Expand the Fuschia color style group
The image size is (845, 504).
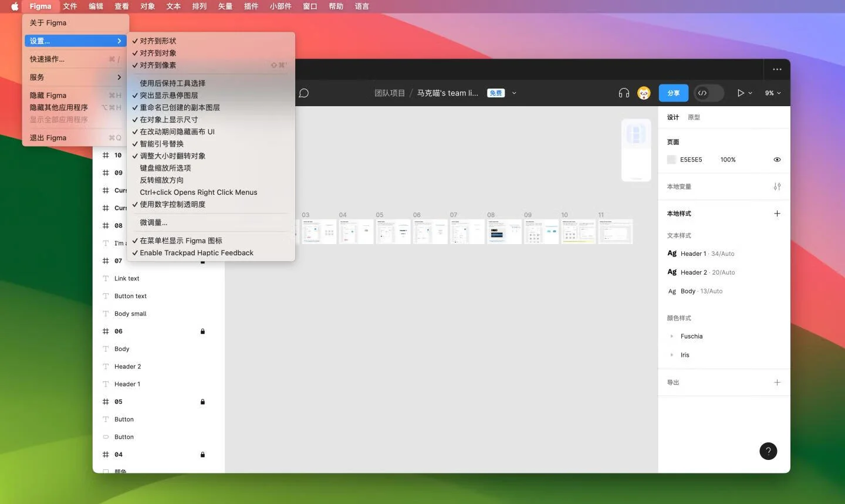[671, 336]
